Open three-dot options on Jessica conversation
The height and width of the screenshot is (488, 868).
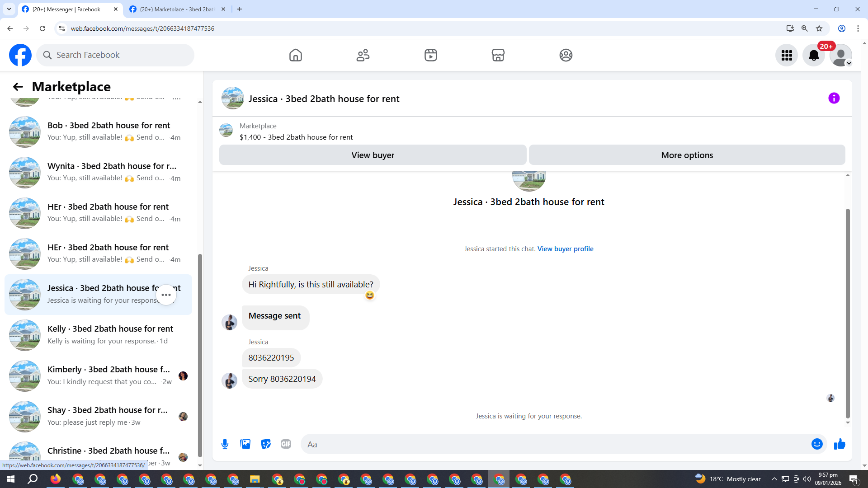(166, 295)
